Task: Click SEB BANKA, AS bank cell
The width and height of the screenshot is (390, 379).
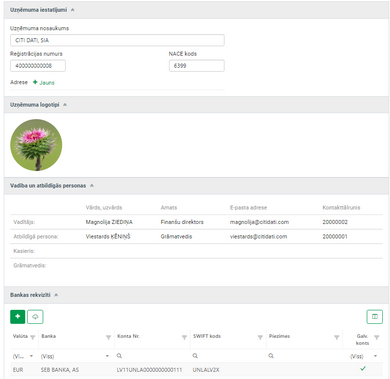Action: coord(60,370)
